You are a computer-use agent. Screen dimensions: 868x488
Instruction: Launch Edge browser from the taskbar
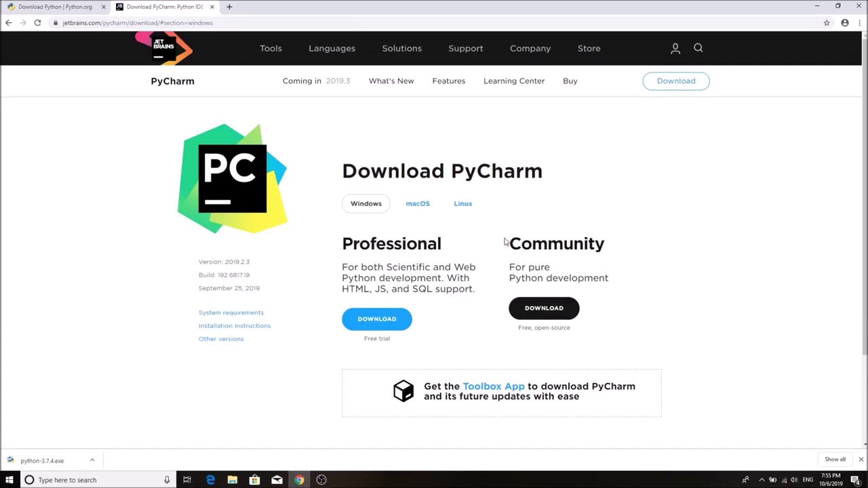(x=210, y=480)
